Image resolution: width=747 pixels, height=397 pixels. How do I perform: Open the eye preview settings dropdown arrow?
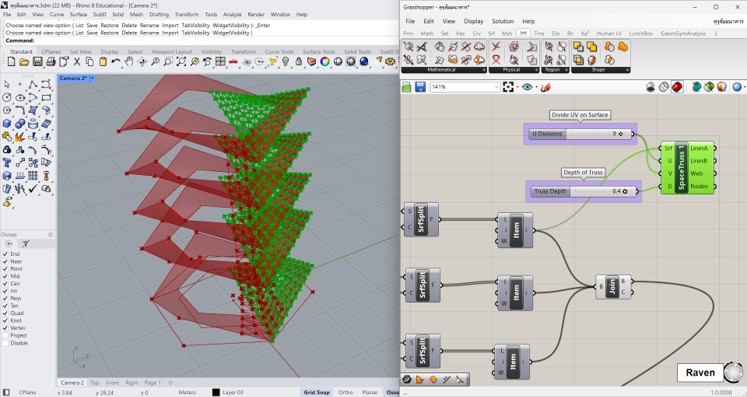click(x=536, y=87)
